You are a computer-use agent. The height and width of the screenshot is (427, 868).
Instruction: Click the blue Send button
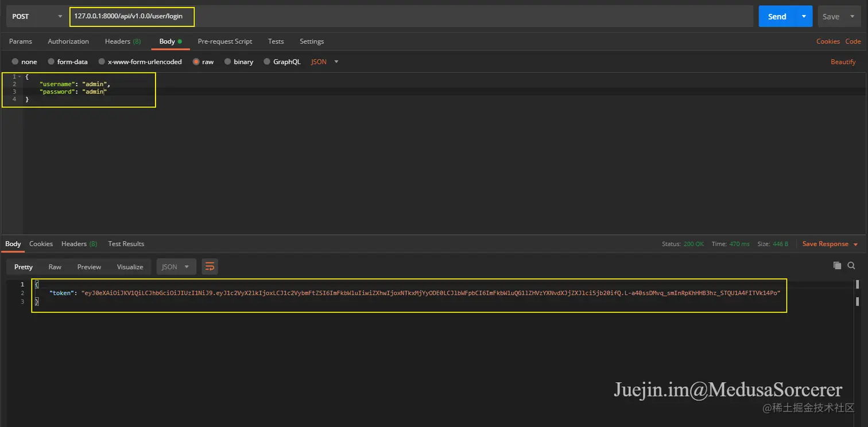click(777, 17)
